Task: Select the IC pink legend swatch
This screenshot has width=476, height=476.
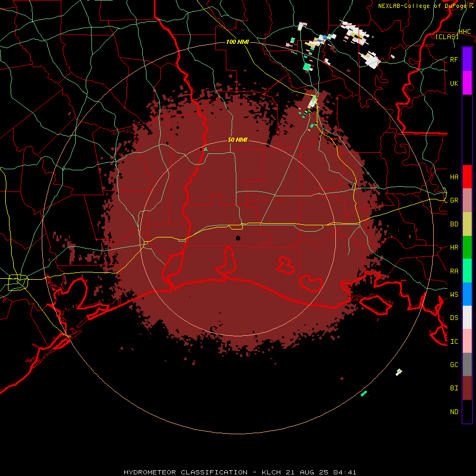Action: point(467,341)
